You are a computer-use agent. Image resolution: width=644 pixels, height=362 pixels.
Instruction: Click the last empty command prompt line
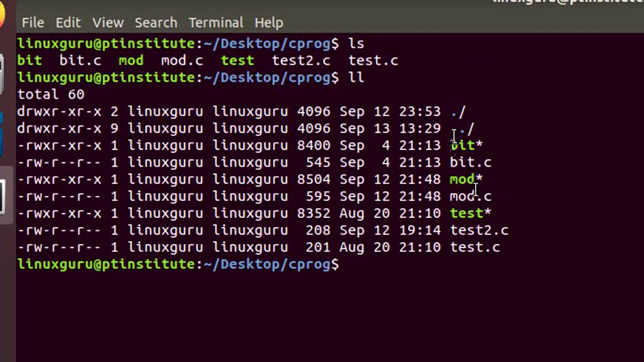click(179, 264)
